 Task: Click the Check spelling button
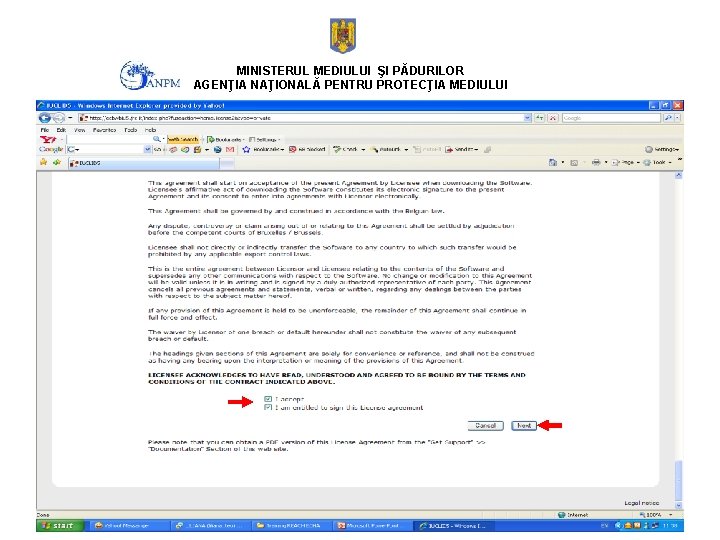[x=349, y=149]
